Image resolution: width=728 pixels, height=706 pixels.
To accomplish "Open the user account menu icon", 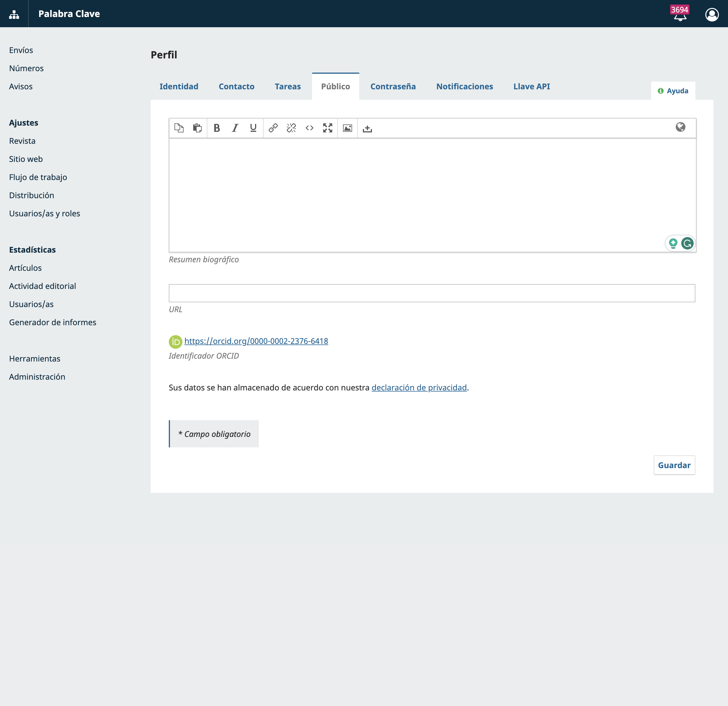I will 712,14.
